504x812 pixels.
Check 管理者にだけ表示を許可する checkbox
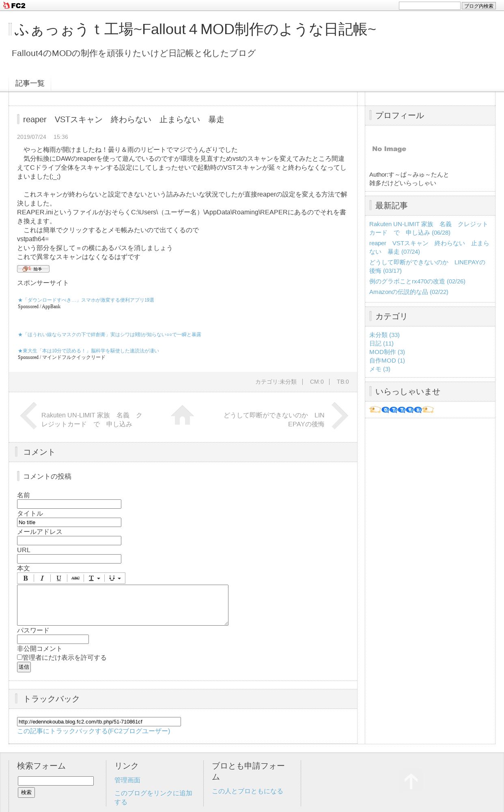point(19,657)
